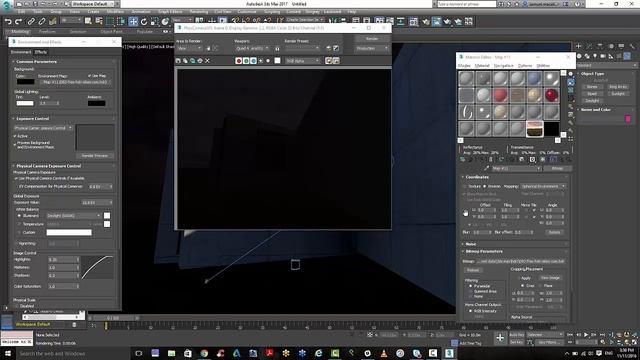Open Windows Start menu
Viewport: 640px width, 360px height.
coord(8,353)
